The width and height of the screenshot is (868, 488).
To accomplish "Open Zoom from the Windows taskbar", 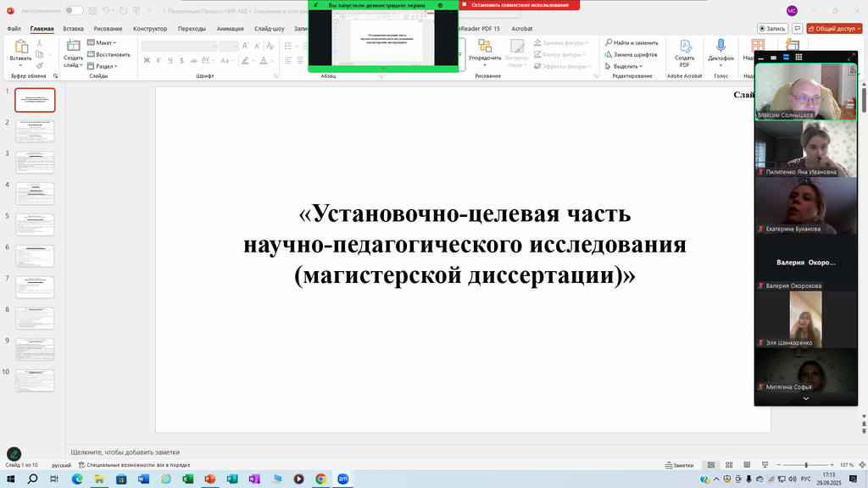I will pyautogui.click(x=343, y=479).
